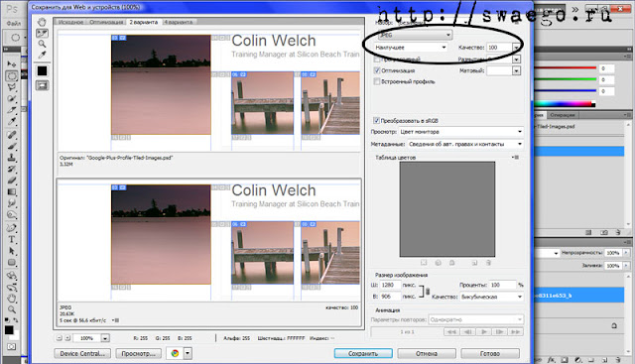Click the Отмена button
Image resolution: width=635 pixels, height=364 pixels.
[427, 353]
